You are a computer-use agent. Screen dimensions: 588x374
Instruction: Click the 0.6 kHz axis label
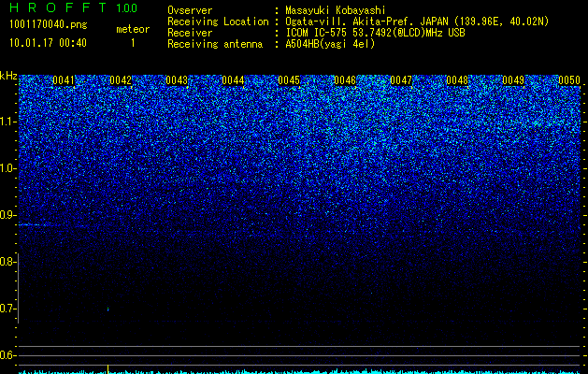(x=7, y=355)
